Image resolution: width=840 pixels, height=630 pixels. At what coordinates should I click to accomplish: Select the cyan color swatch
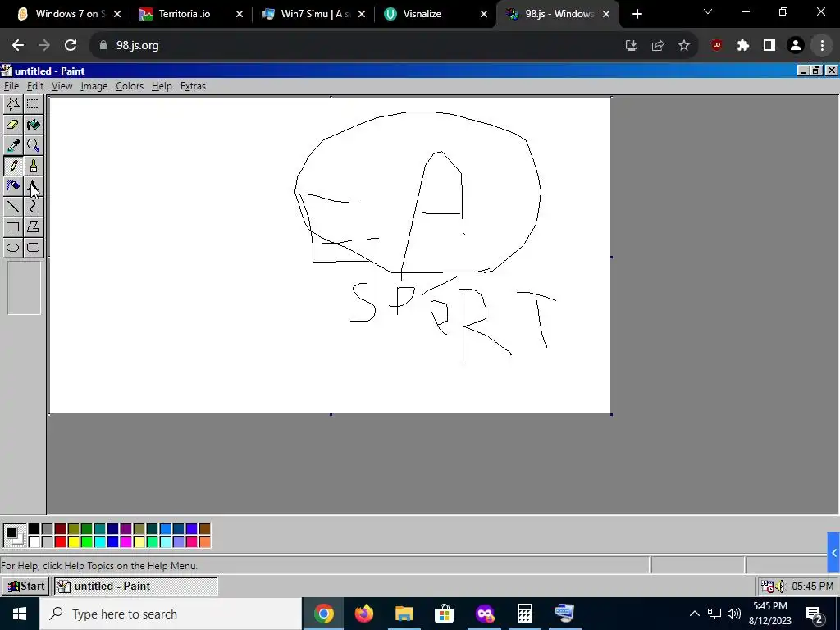pos(99,542)
